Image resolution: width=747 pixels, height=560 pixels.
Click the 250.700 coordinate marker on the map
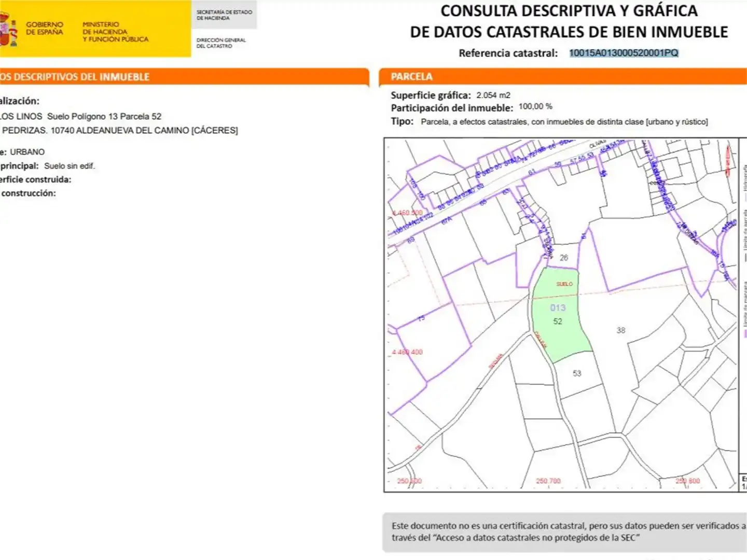click(548, 481)
